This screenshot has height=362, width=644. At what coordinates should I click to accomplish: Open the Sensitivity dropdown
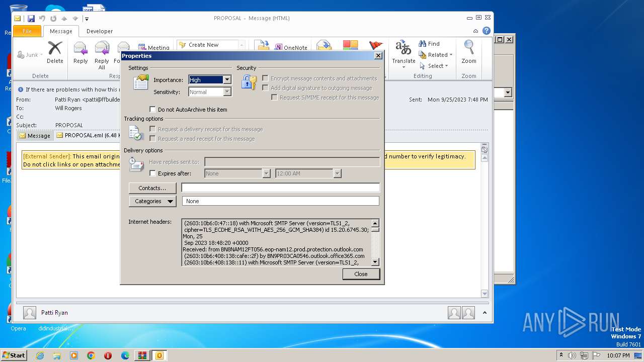pyautogui.click(x=227, y=92)
